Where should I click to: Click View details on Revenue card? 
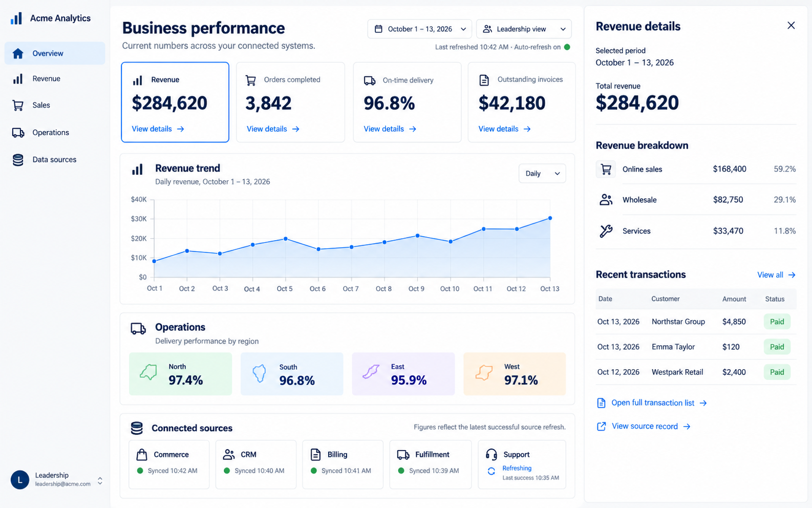158,129
